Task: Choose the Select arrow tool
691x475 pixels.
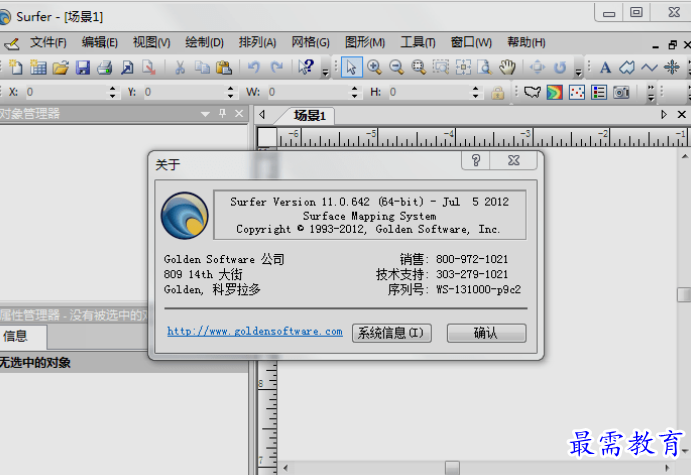Action: (x=352, y=67)
